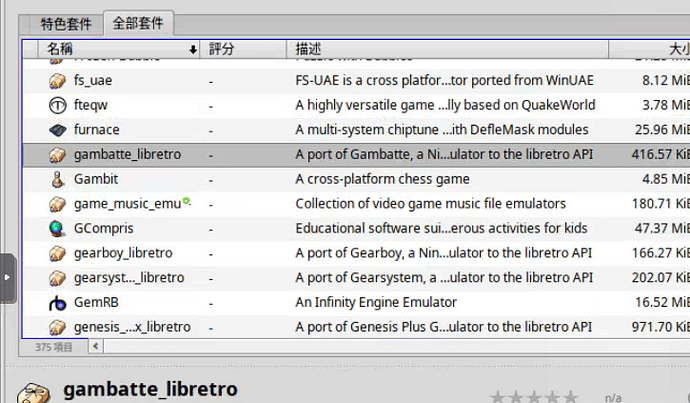Click the fteqw Quake icon
690x403 pixels.
pyautogui.click(x=57, y=105)
